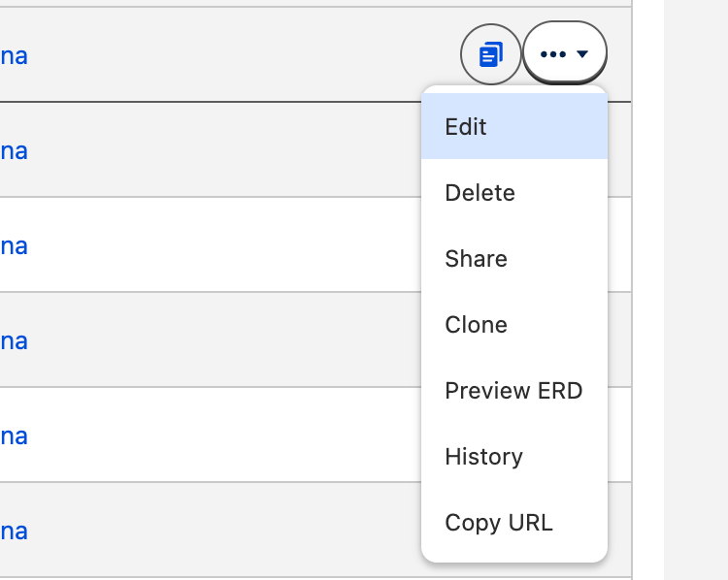Select Delete in the actions menu
This screenshot has width=728, height=580.
[x=514, y=193]
